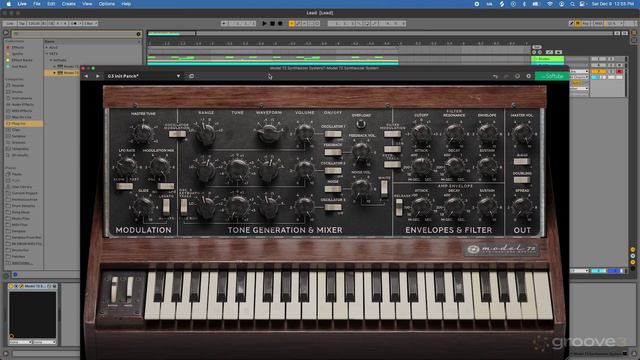Toggle the Oscillator Modulation switch

click(x=177, y=134)
